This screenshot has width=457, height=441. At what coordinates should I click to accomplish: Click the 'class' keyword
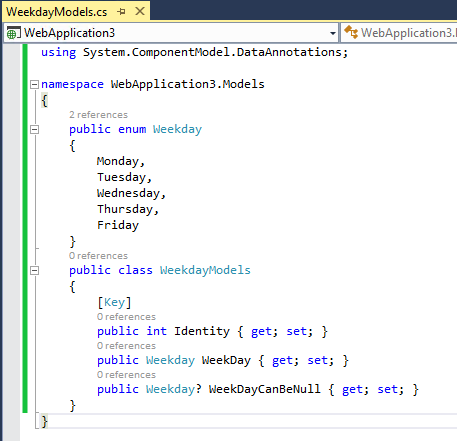(x=135, y=270)
